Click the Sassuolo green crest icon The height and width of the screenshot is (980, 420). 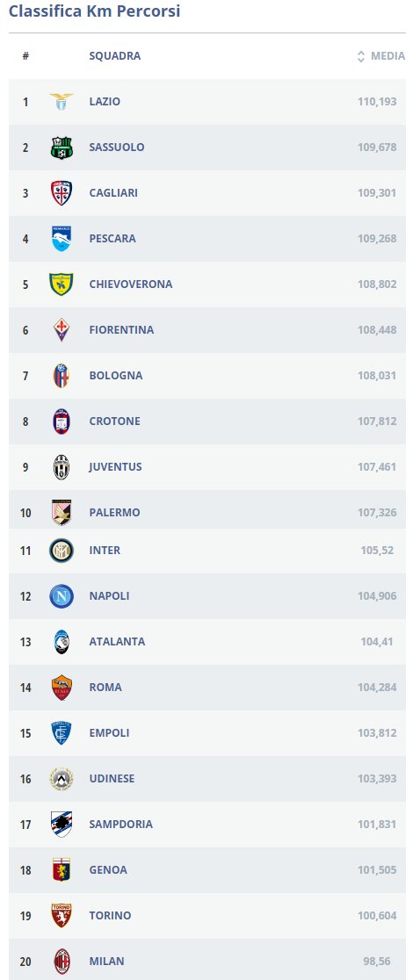(62, 148)
